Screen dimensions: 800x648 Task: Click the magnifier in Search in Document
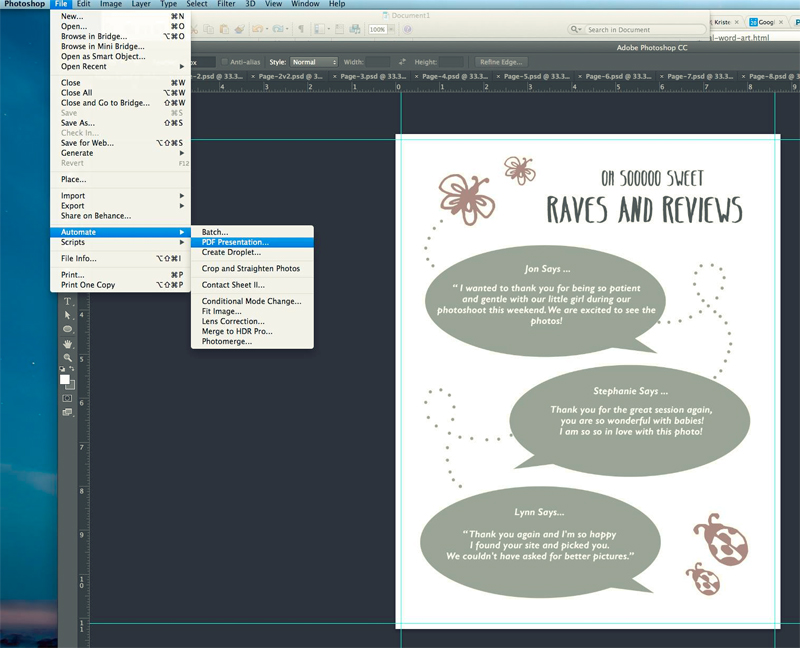[574, 30]
